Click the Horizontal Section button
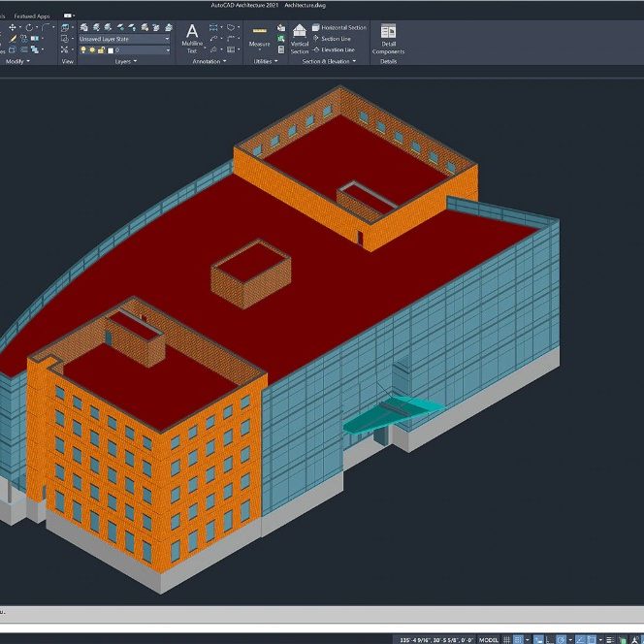 pyautogui.click(x=338, y=27)
